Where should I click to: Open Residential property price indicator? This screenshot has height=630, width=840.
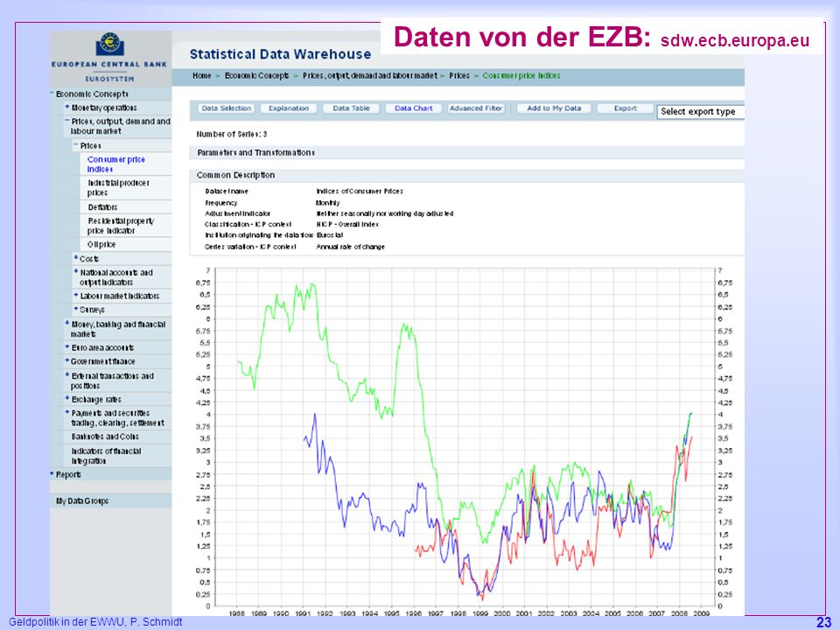pos(121,226)
